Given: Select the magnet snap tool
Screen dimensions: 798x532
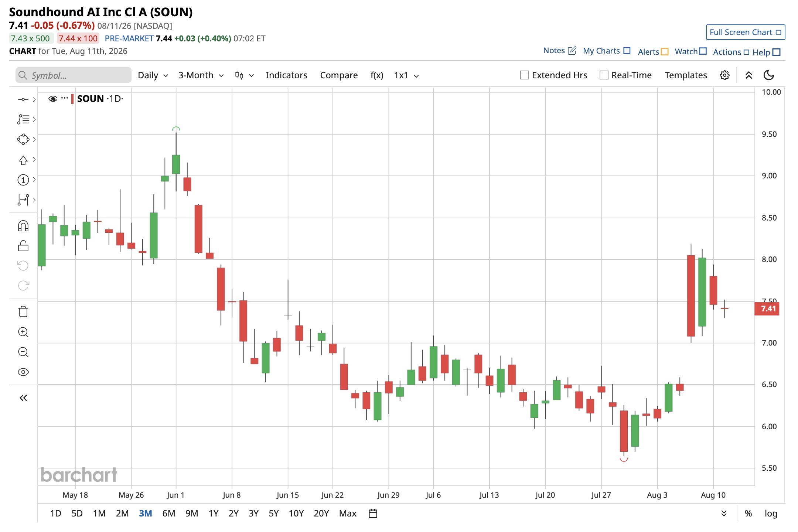Looking at the screenshot, I should [x=23, y=226].
